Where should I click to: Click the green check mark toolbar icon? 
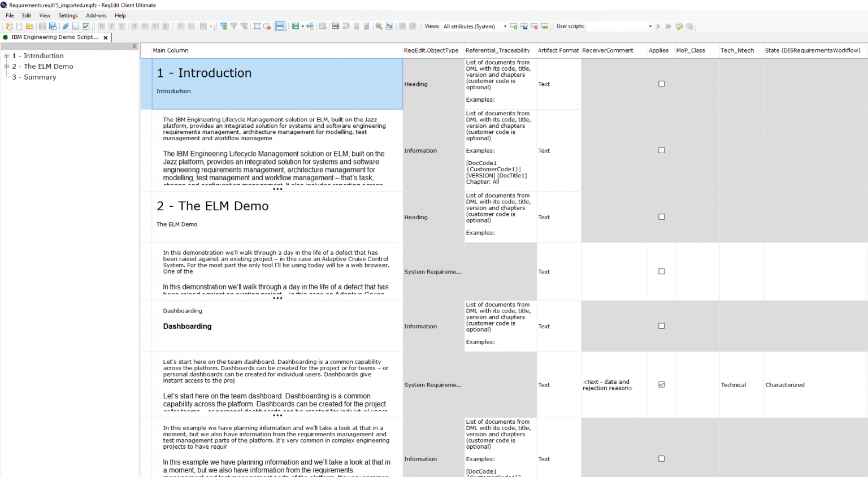(86, 26)
